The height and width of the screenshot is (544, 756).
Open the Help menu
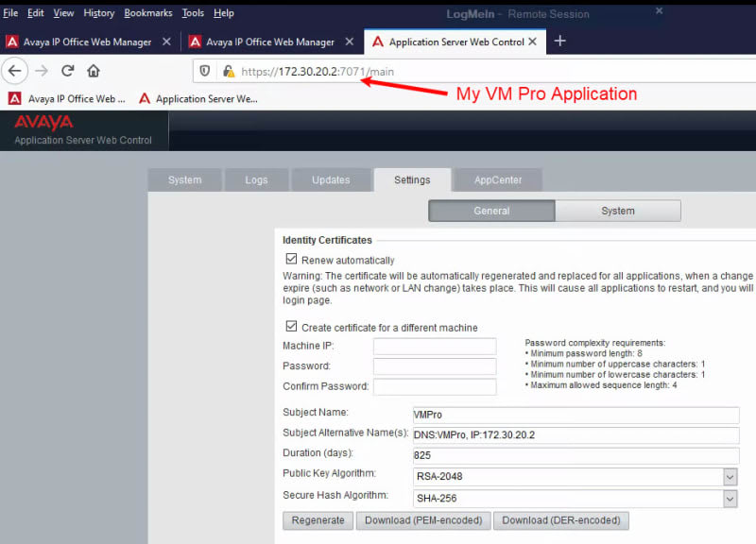(x=224, y=13)
